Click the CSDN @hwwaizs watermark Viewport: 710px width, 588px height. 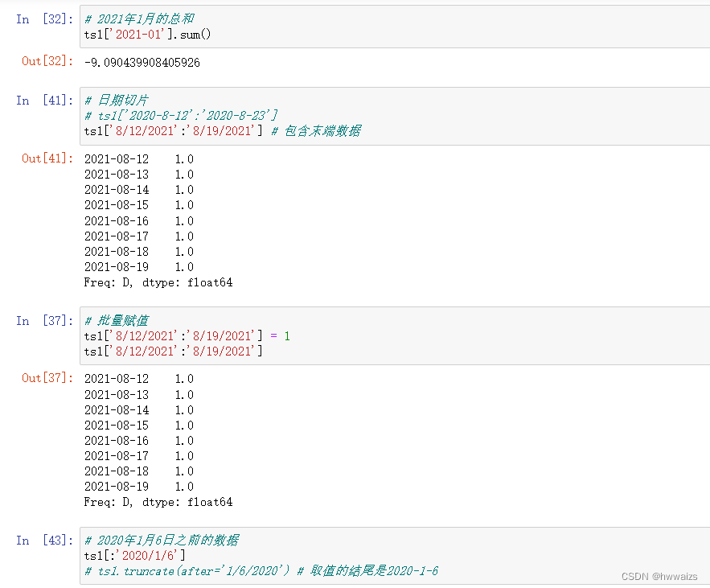click(x=659, y=576)
